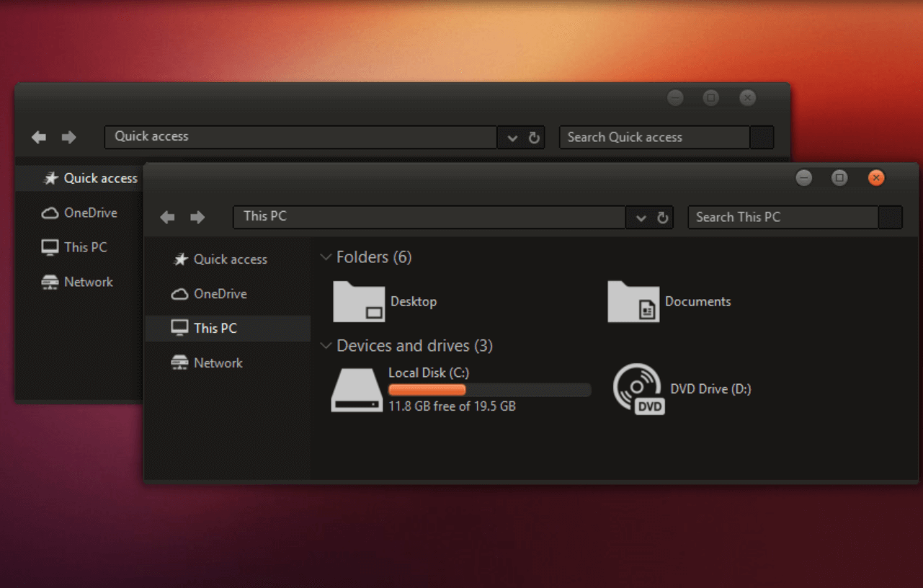Select the Local Disk (C:) drive icon
The width and height of the screenshot is (923, 588).
coord(356,389)
